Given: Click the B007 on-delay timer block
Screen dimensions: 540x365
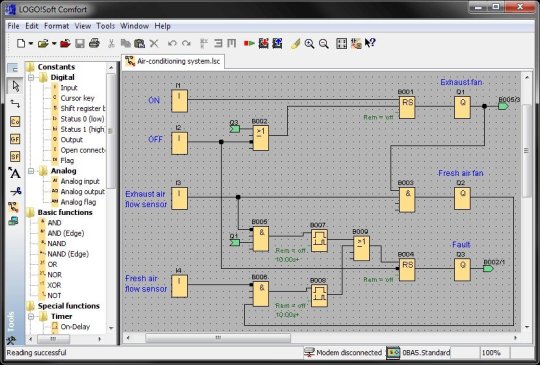Looking at the screenshot, I should [319, 241].
